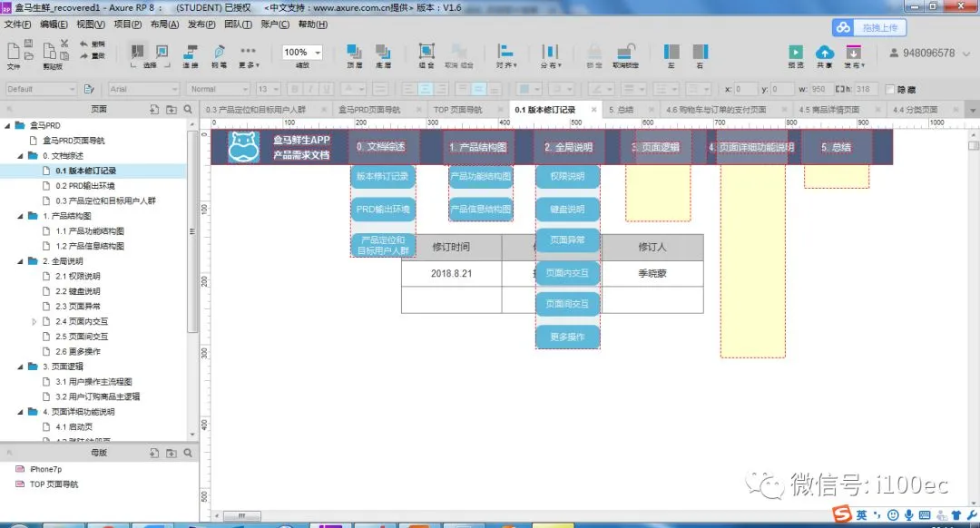The height and width of the screenshot is (528, 980).
Task: Toggle left text alignment
Action: click(408, 89)
